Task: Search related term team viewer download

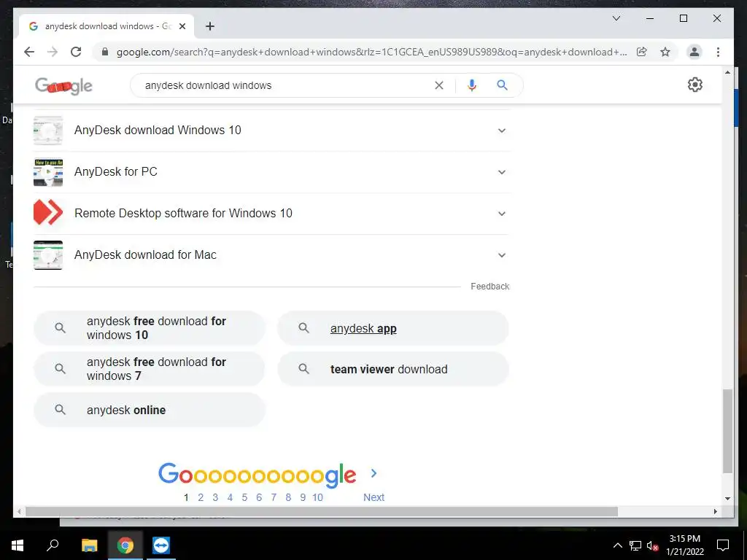Action: (393, 368)
